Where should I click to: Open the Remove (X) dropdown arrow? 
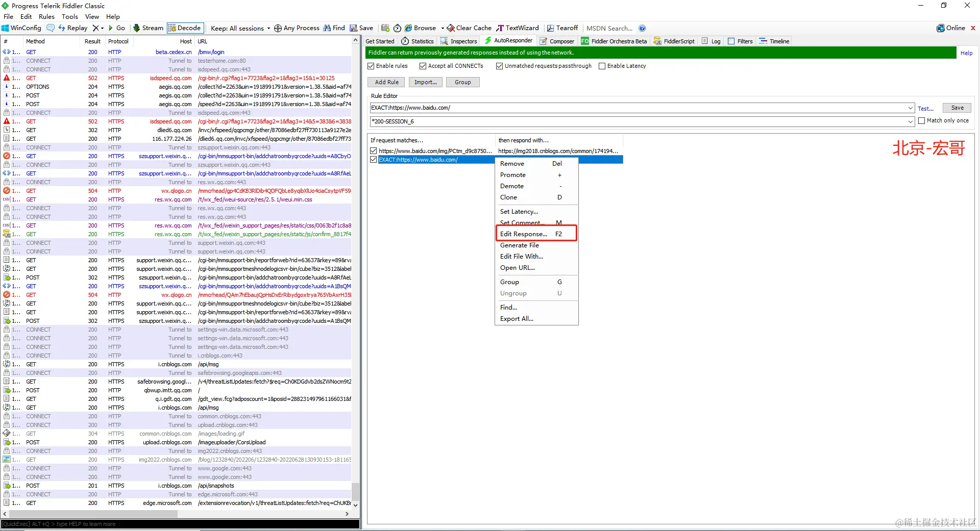coord(102,28)
